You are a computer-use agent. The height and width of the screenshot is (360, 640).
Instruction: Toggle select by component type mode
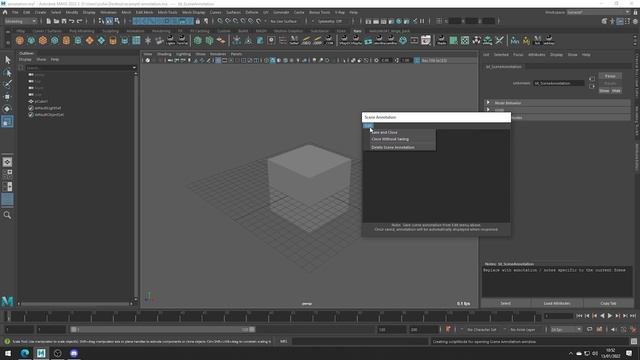117,21
